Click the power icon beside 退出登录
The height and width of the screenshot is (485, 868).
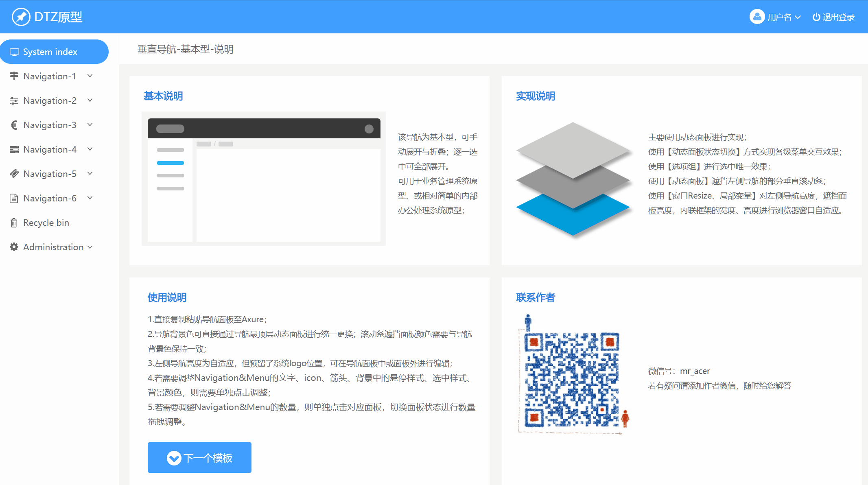(816, 17)
